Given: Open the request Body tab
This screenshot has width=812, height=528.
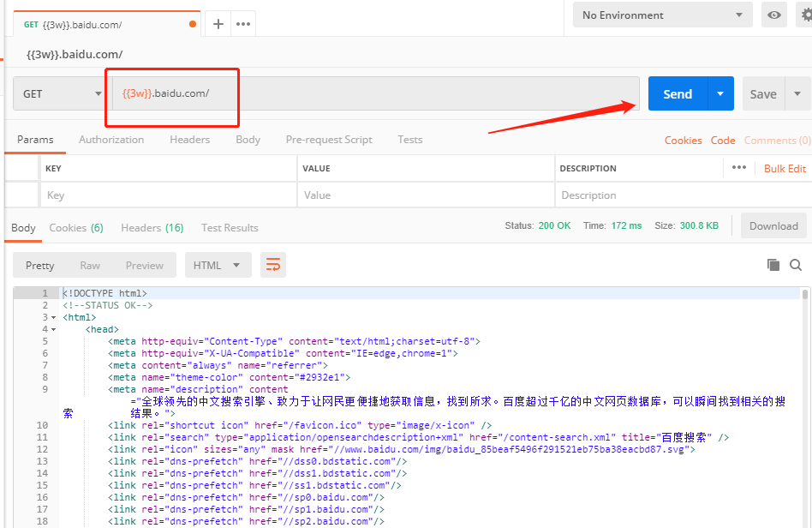Looking at the screenshot, I should click(248, 140).
